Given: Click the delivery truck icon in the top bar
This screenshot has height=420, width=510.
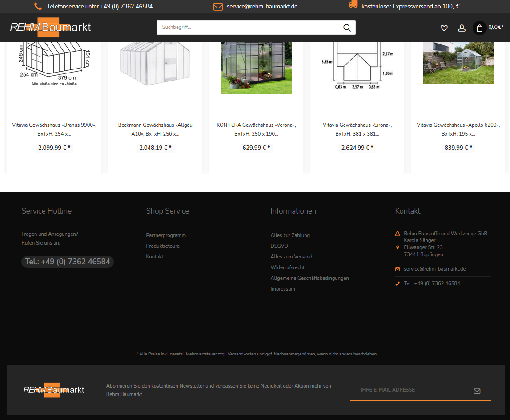Looking at the screenshot, I should click(353, 4).
